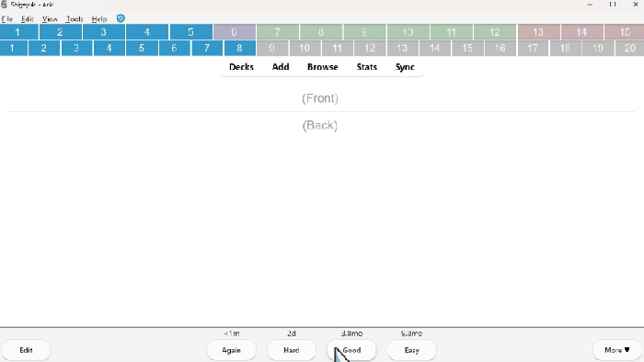Image resolution: width=644 pixels, height=362 pixels.
Task: Click the 9.3mo interval above Easy
Action: [411, 334]
